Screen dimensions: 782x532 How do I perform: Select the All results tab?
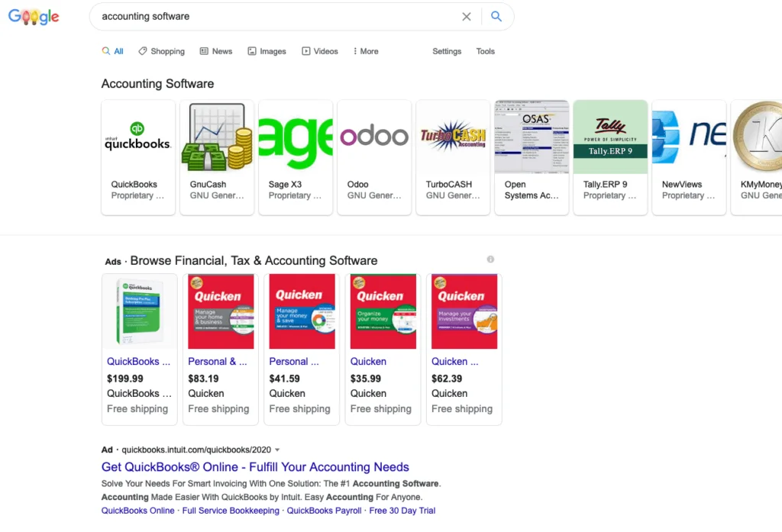[x=113, y=51]
